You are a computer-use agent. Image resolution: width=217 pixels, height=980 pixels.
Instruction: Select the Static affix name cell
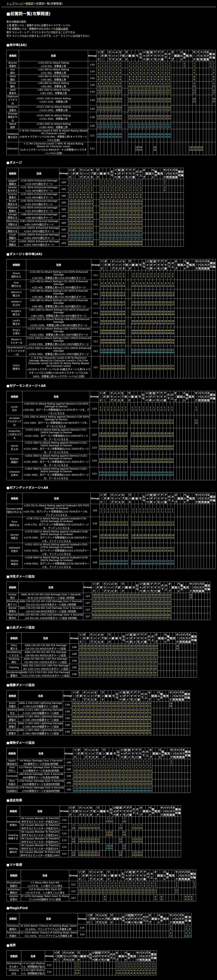coord(13,705)
